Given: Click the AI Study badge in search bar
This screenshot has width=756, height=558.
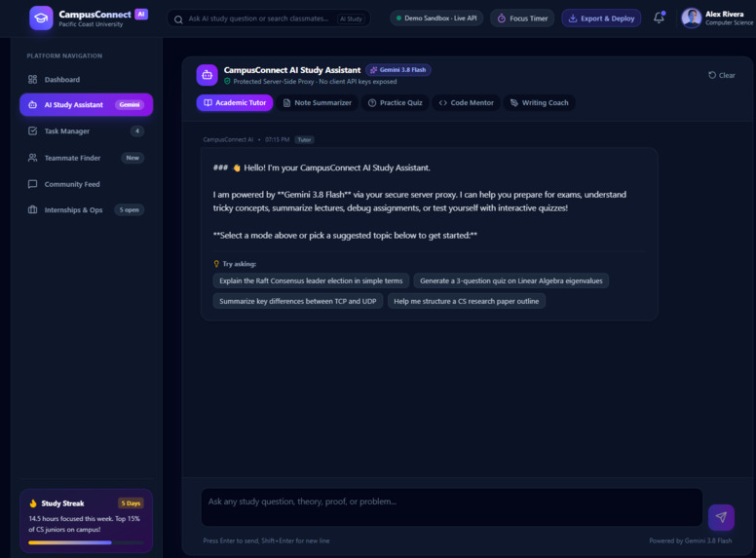Looking at the screenshot, I should 351,19.
